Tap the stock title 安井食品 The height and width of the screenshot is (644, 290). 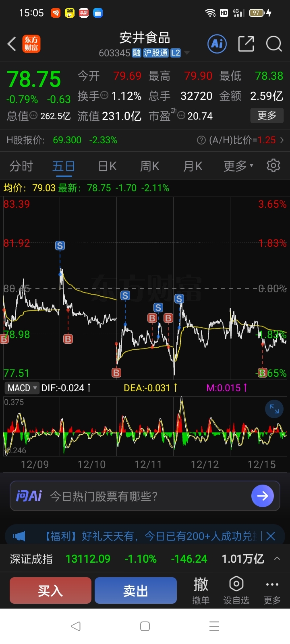click(x=145, y=38)
